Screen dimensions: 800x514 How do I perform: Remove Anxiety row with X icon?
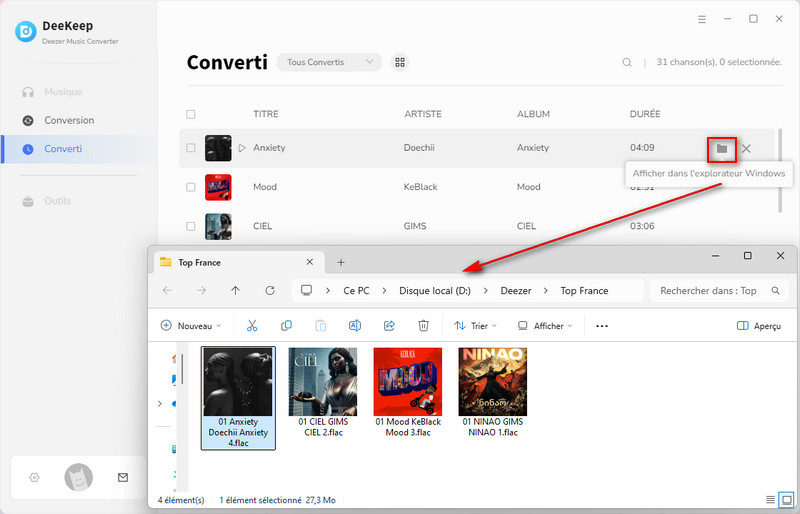[746, 149]
